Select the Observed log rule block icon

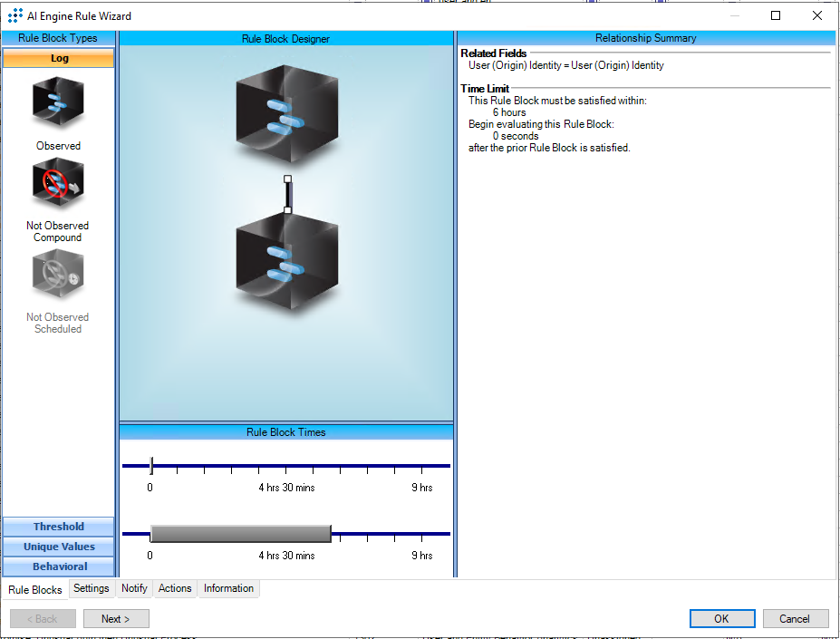[x=58, y=104]
